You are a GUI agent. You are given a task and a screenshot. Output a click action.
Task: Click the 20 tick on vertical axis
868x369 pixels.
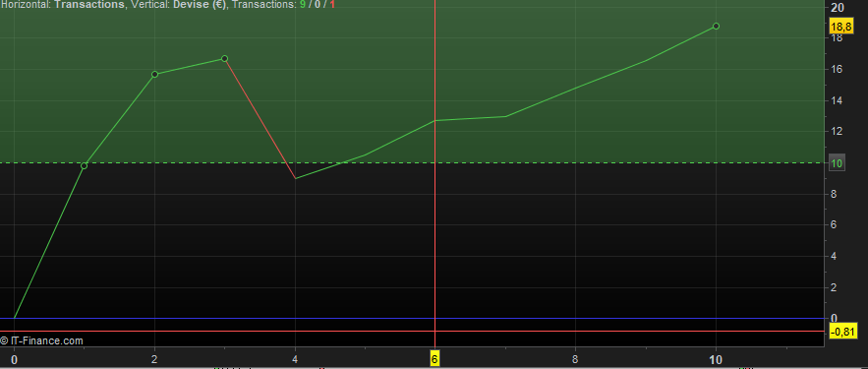pyautogui.click(x=837, y=7)
